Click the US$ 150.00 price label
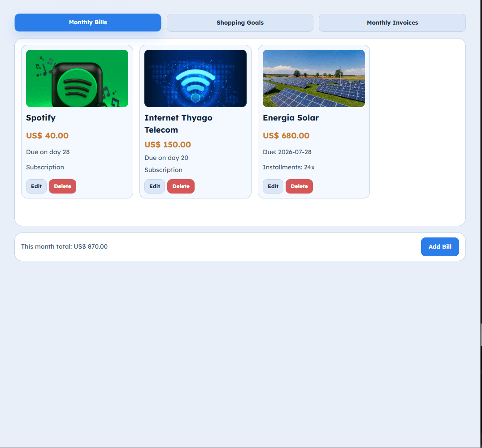This screenshot has width=482, height=448. [x=168, y=145]
